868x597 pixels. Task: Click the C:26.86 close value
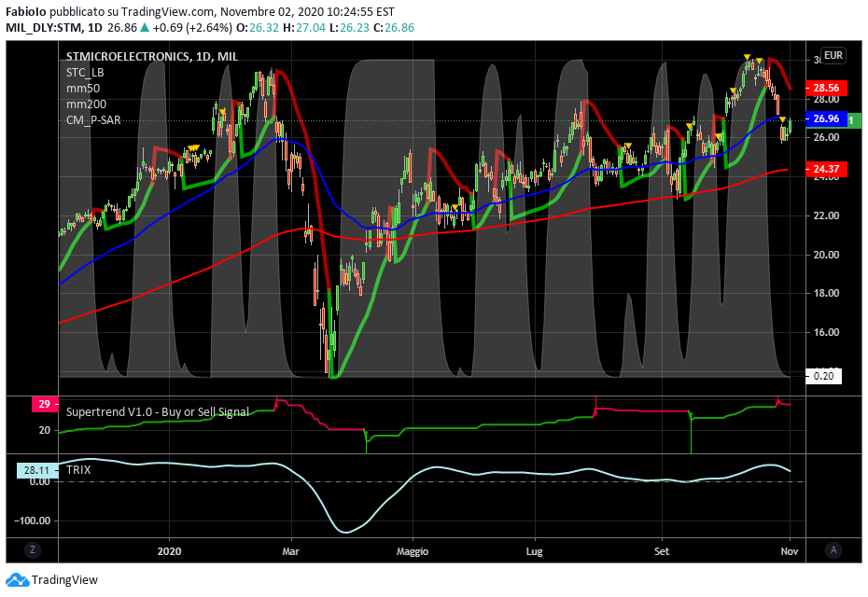tap(394, 28)
